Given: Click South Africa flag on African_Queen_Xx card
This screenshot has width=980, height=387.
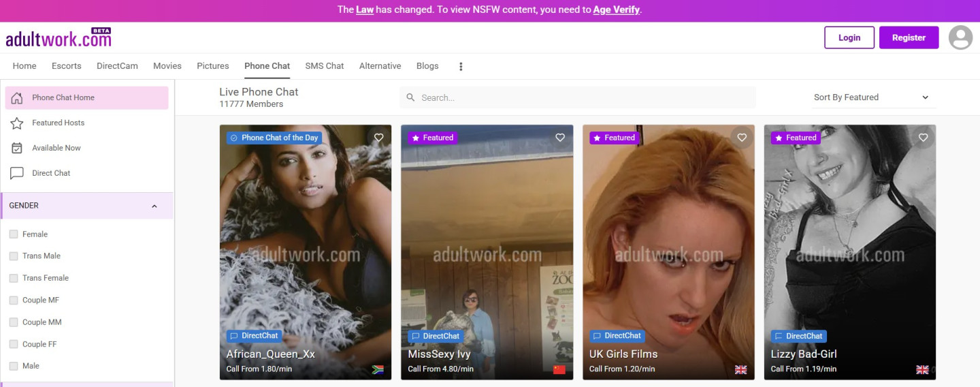Looking at the screenshot, I should [378, 369].
